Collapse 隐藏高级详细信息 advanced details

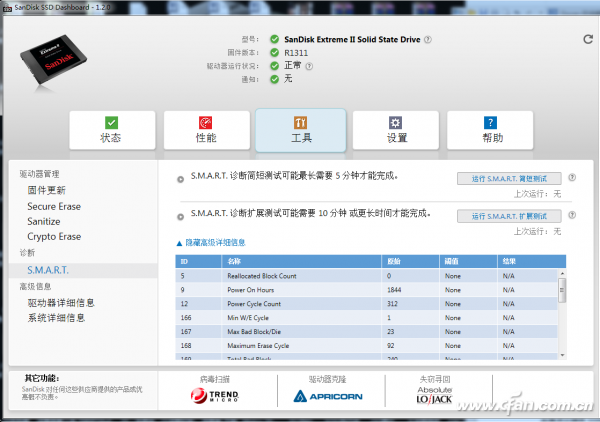[x=210, y=243]
